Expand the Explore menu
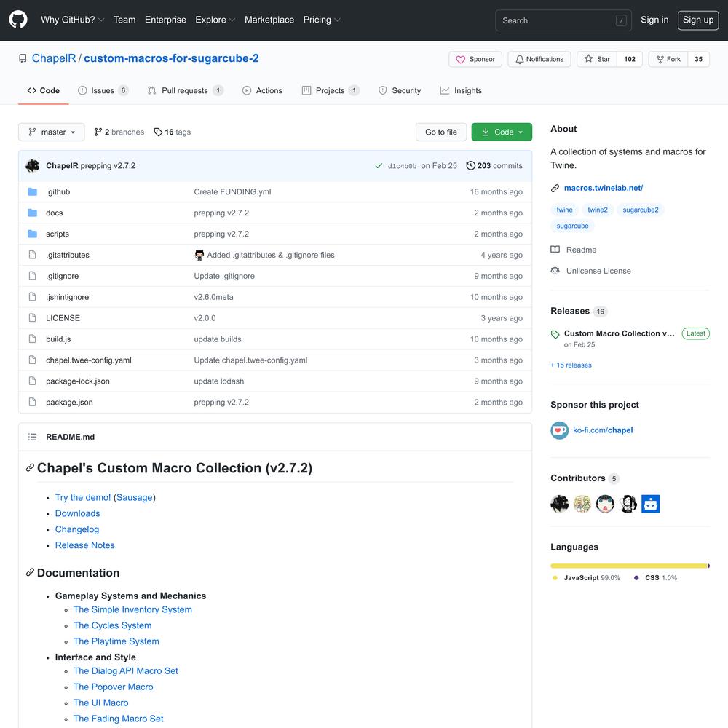Image resolution: width=728 pixels, height=728 pixels. (215, 20)
